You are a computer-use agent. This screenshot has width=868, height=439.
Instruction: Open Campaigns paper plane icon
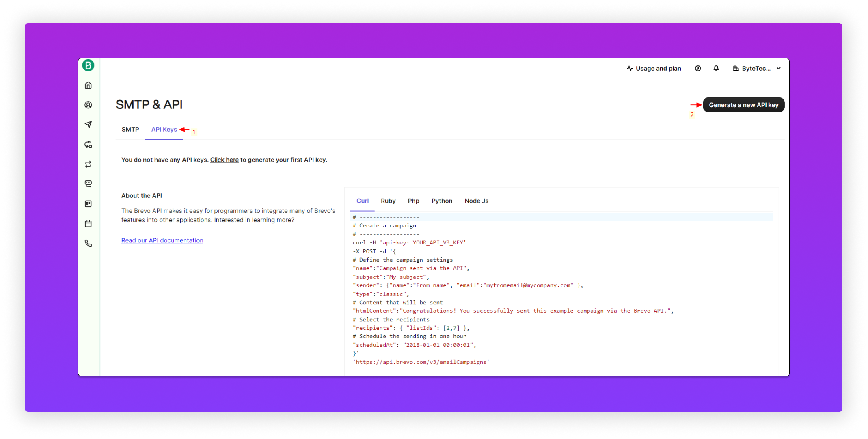point(88,125)
